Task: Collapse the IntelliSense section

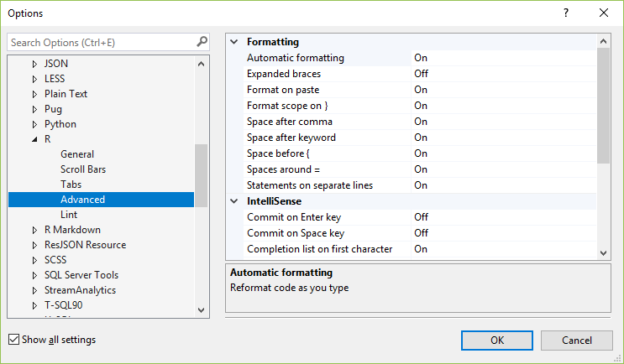Action: 233,201
